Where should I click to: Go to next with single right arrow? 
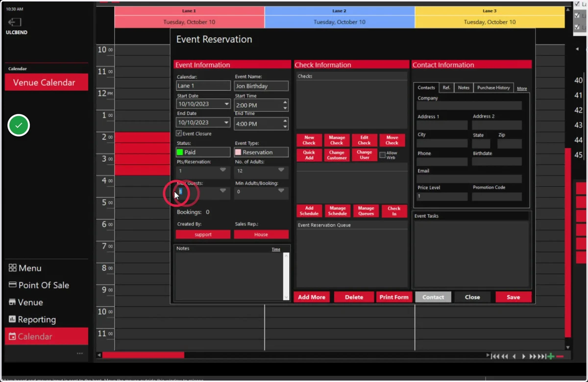pyautogui.click(x=524, y=357)
